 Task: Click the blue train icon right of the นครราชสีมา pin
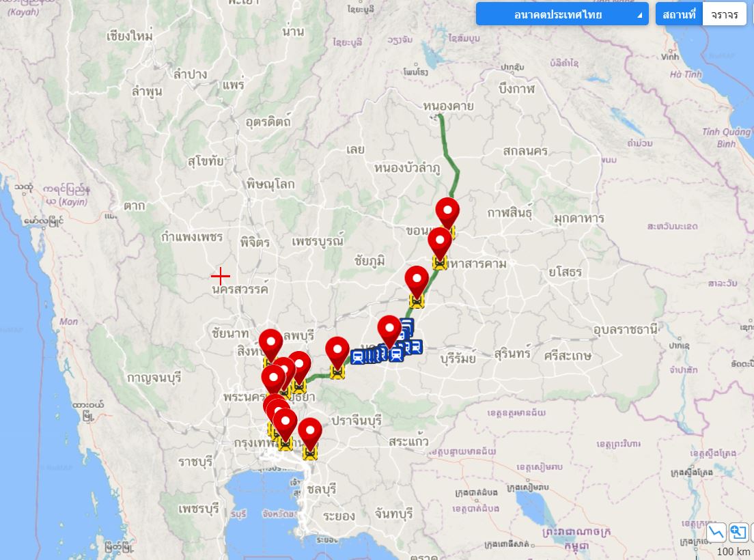(x=396, y=354)
